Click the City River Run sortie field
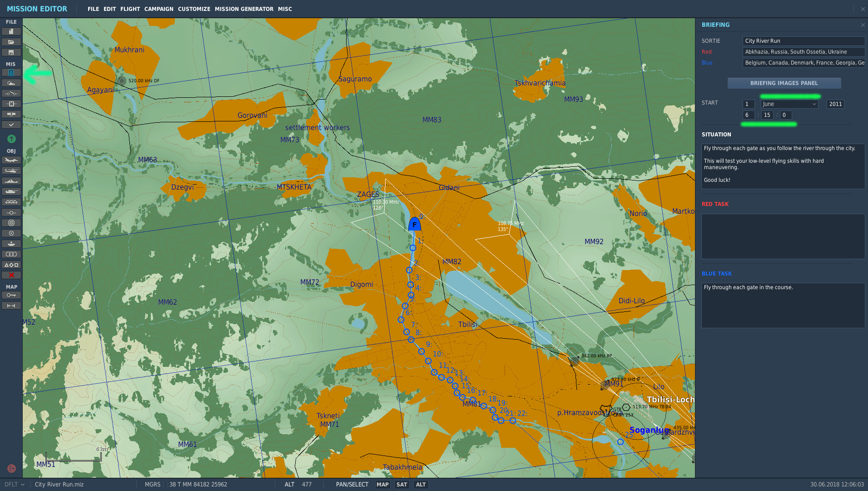This screenshot has height=491, width=868. [x=804, y=41]
